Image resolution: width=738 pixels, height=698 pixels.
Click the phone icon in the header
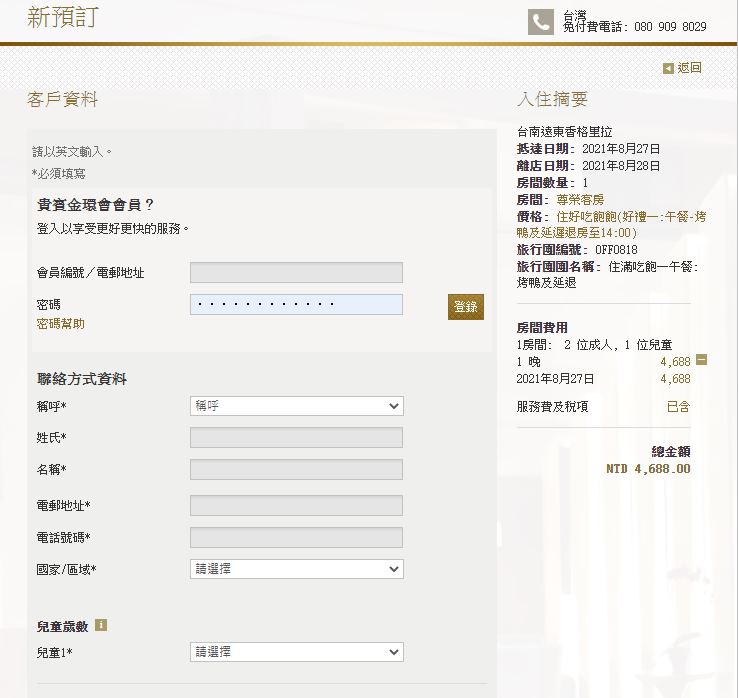[541, 22]
